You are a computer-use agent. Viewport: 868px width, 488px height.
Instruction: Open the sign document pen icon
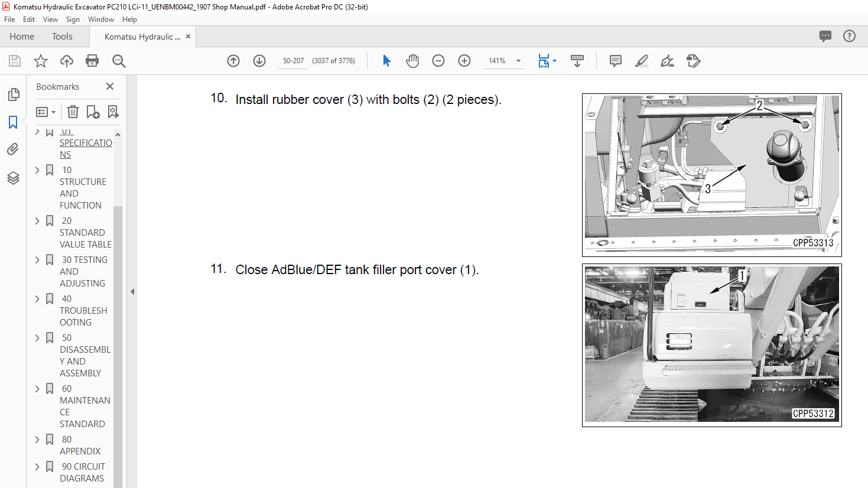[x=668, y=61]
